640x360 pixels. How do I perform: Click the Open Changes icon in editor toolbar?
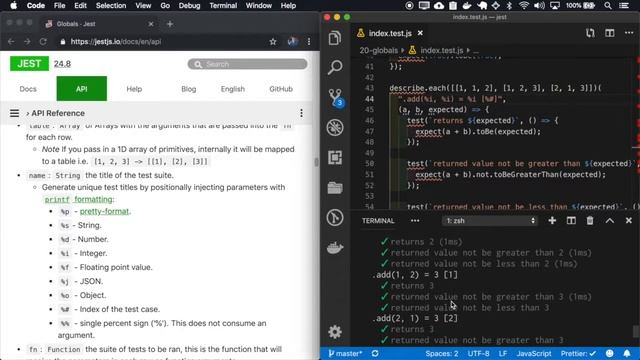(x=590, y=33)
